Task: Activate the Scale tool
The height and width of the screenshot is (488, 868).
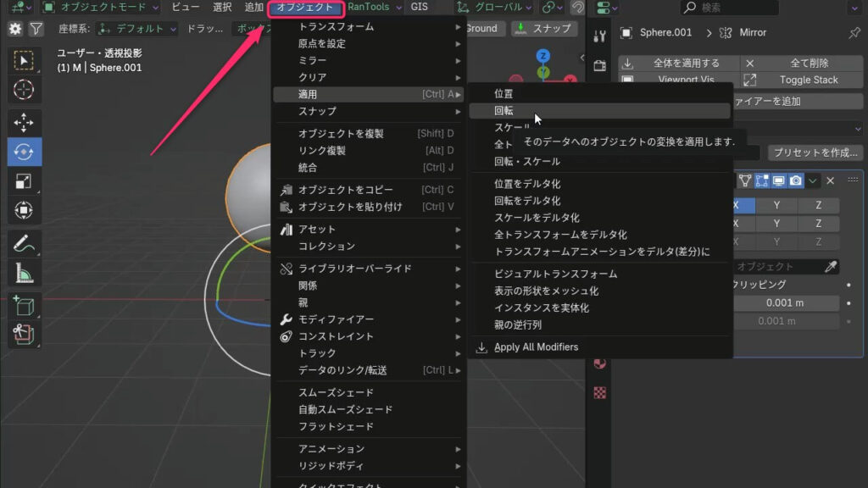Action: click(x=24, y=180)
